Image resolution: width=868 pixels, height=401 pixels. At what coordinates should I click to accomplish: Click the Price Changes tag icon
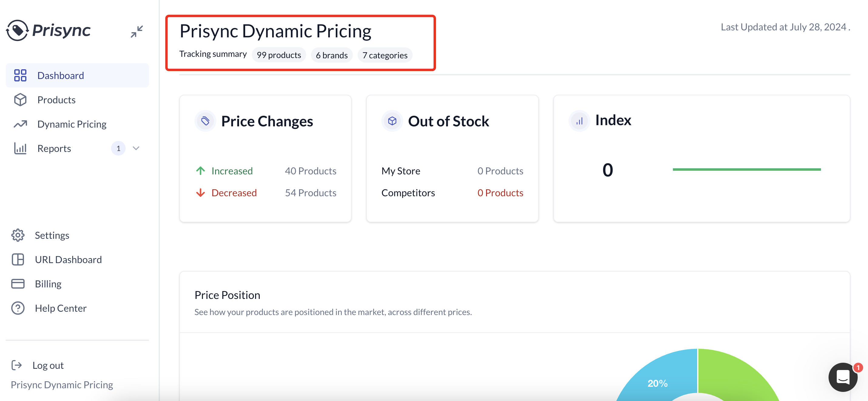(205, 121)
